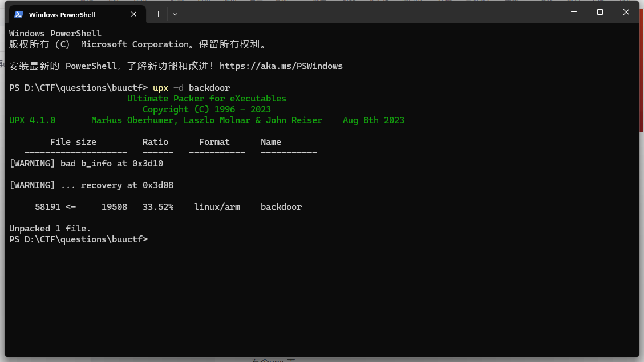Click the 'File size' column header

73,142
